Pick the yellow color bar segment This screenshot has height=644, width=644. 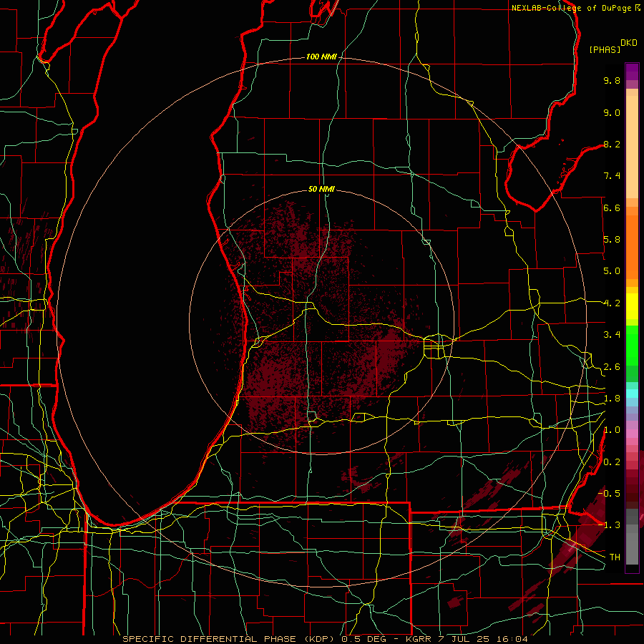point(632,306)
